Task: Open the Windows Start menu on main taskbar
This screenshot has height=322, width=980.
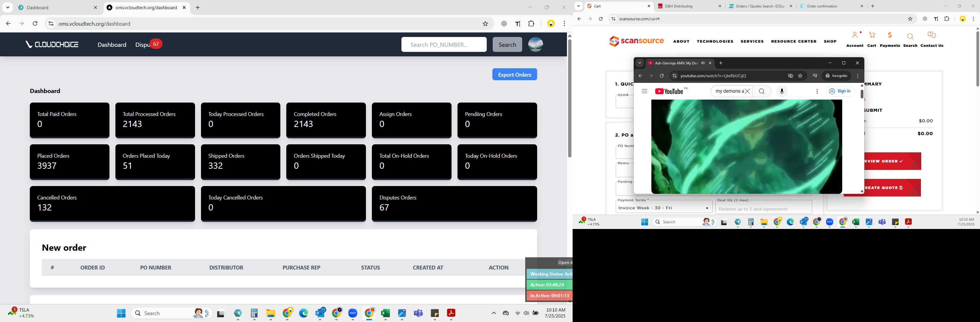Action: pyautogui.click(x=121, y=313)
